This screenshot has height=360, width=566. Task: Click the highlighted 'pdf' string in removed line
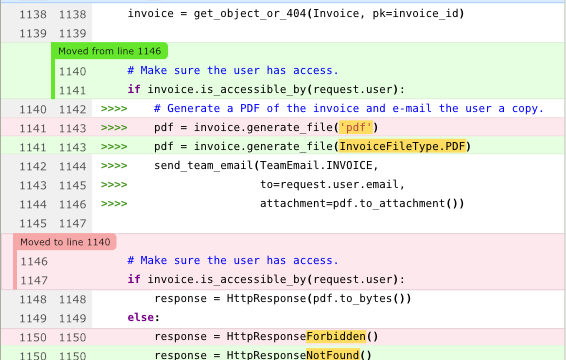[356, 127]
